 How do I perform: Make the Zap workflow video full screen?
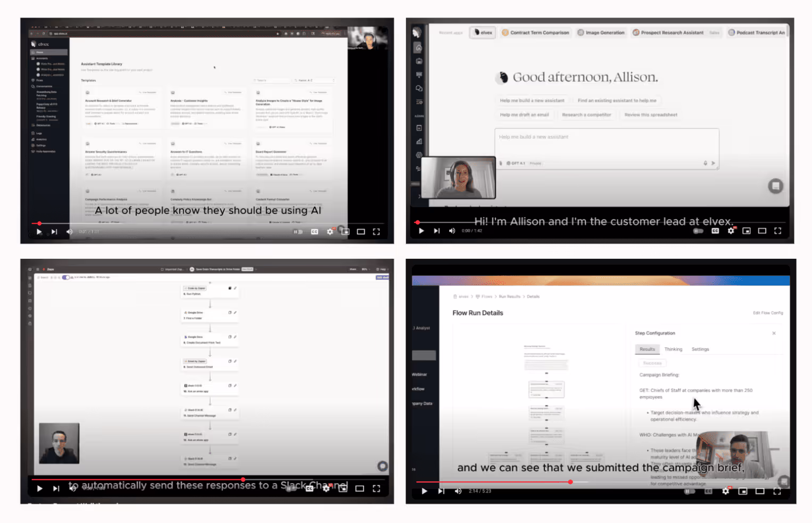click(x=376, y=488)
